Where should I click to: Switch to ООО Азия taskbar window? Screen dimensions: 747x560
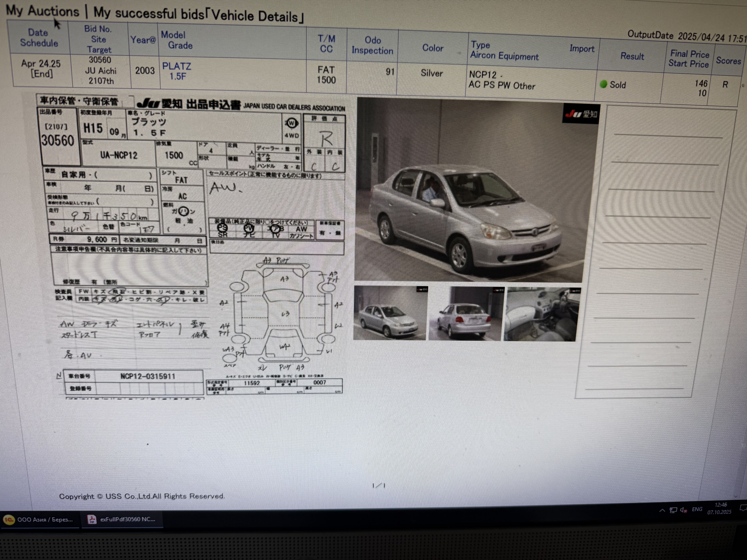(x=45, y=519)
